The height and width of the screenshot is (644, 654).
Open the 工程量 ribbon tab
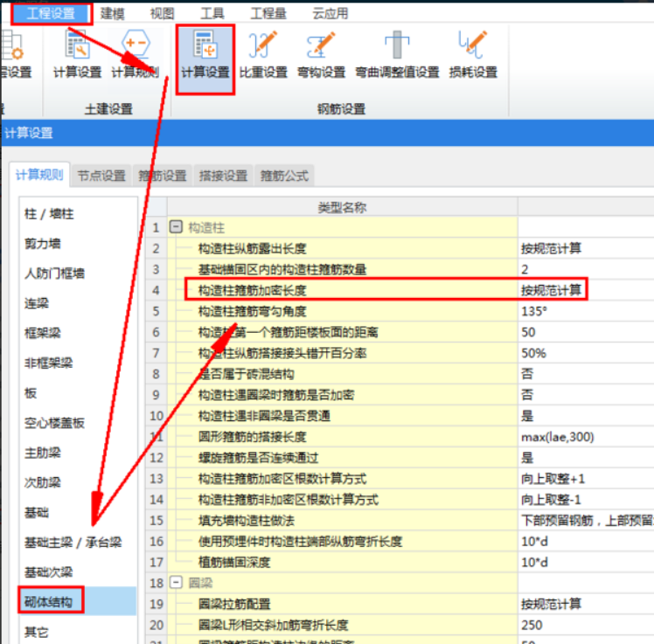click(268, 13)
